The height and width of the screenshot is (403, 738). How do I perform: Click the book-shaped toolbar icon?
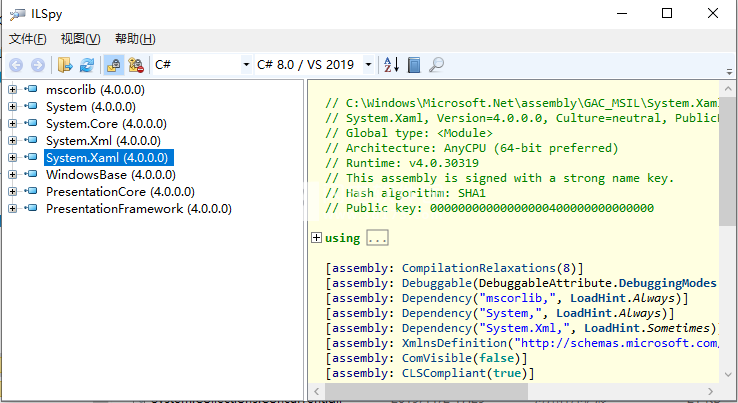pyautogui.click(x=414, y=65)
